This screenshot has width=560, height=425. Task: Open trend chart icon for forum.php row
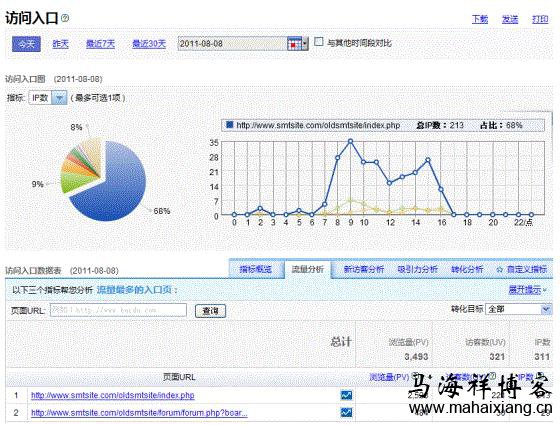click(346, 412)
